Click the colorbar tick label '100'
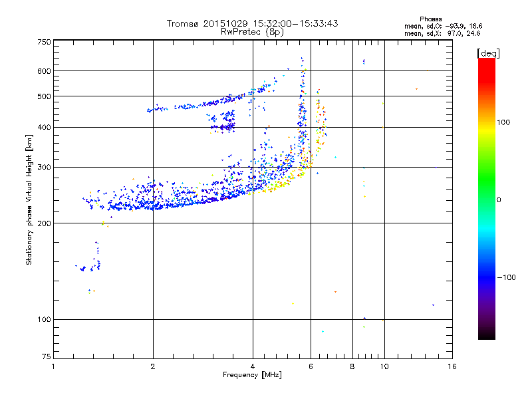 coord(503,122)
